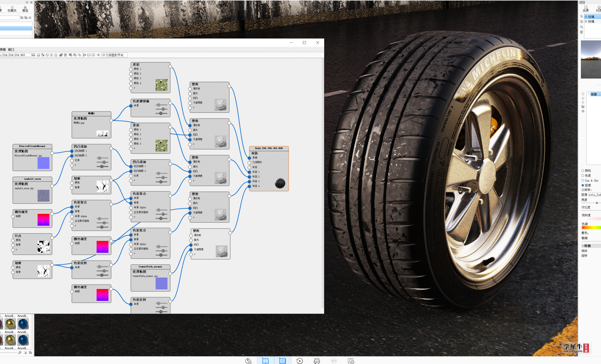This screenshot has width=601, height=364.
Task: Select the 污点 spots node
Action: 32,244
